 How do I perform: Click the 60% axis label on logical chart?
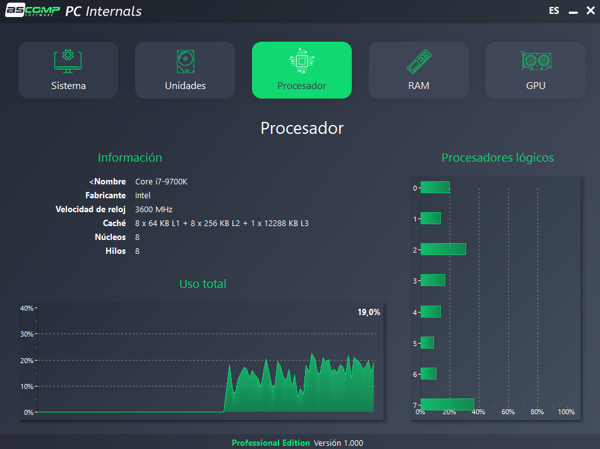[x=508, y=412]
